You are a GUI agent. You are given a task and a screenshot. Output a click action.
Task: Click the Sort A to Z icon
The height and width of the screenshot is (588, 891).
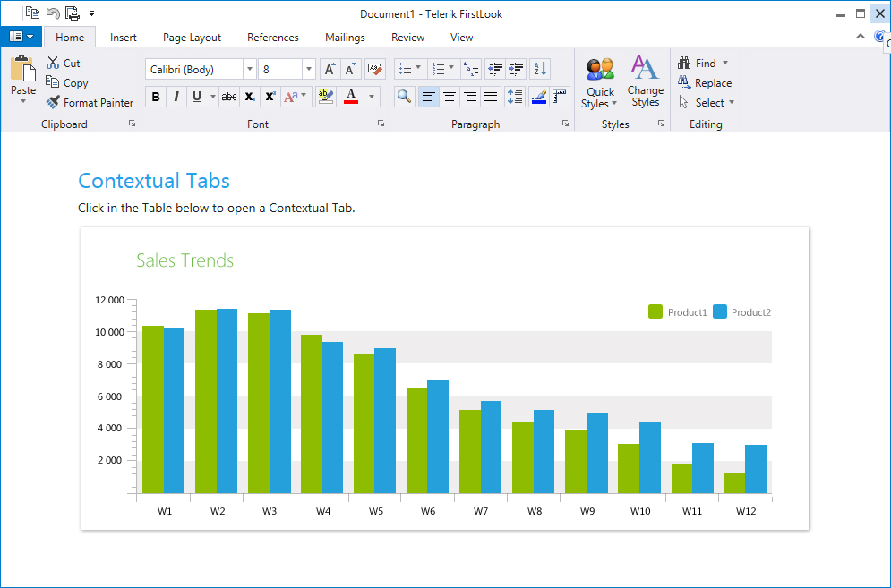pyautogui.click(x=540, y=69)
